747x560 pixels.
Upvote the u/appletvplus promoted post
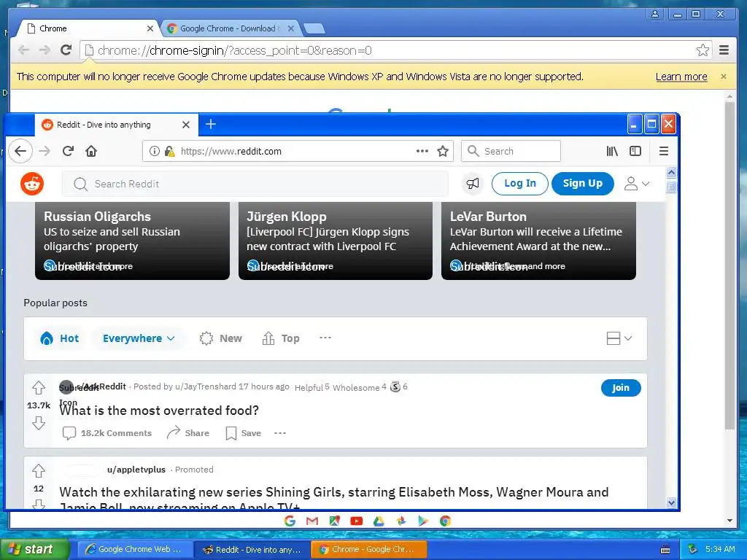point(39,471)
